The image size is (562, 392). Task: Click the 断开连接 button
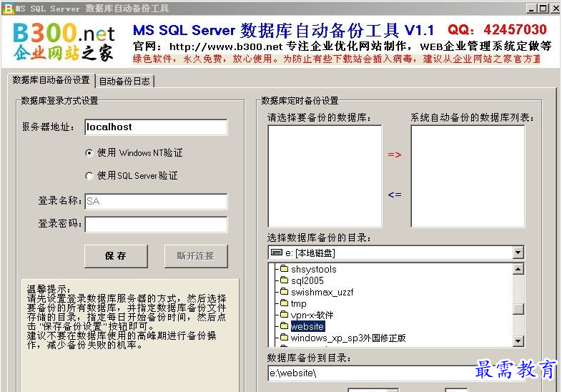[x=196, y=256]
